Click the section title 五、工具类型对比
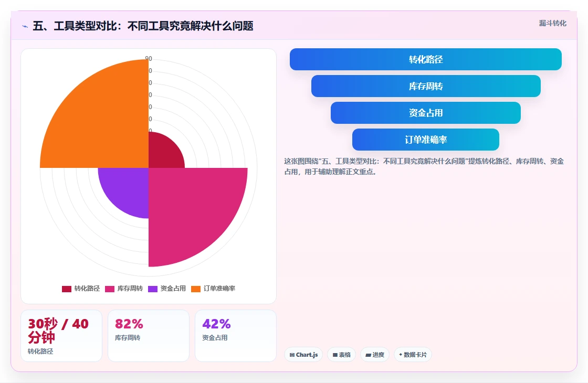This screenshot has height=383, width=588. [143, 26]
